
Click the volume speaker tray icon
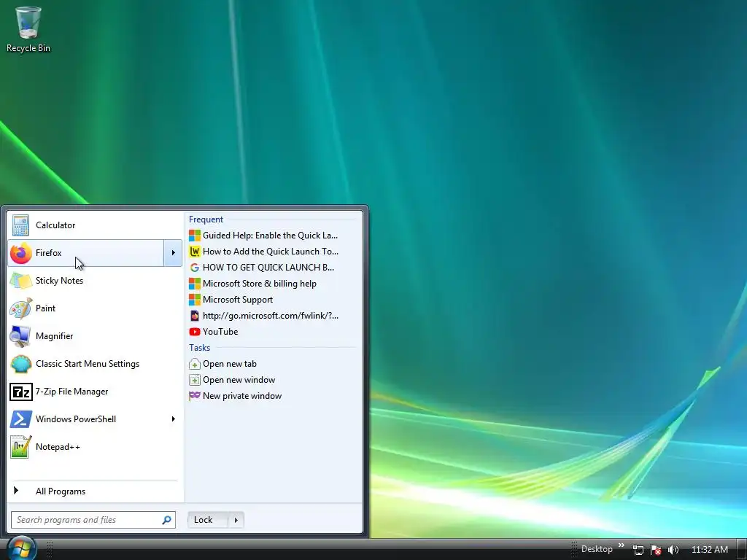(x=673, y=550)
